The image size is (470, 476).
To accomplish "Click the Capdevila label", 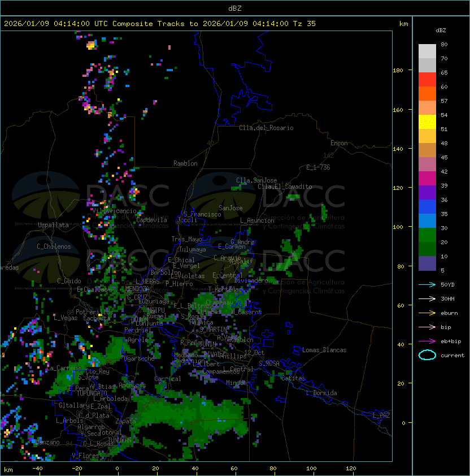I will pos(151,220).
